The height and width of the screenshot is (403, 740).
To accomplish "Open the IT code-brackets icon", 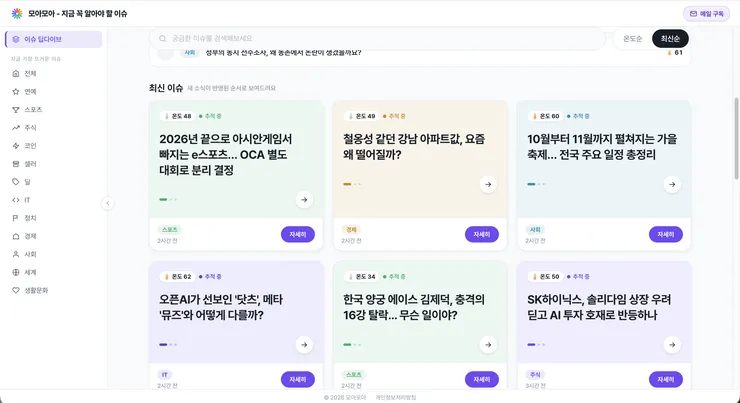I will [16, 200].
